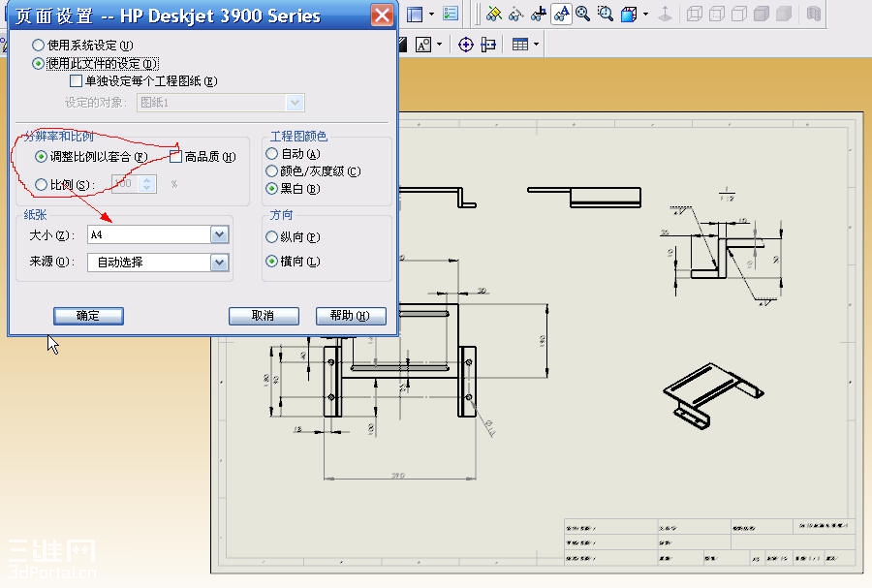Click the 取消 button
This screenshot has height=588, width=872.
[x=264, y=316]
